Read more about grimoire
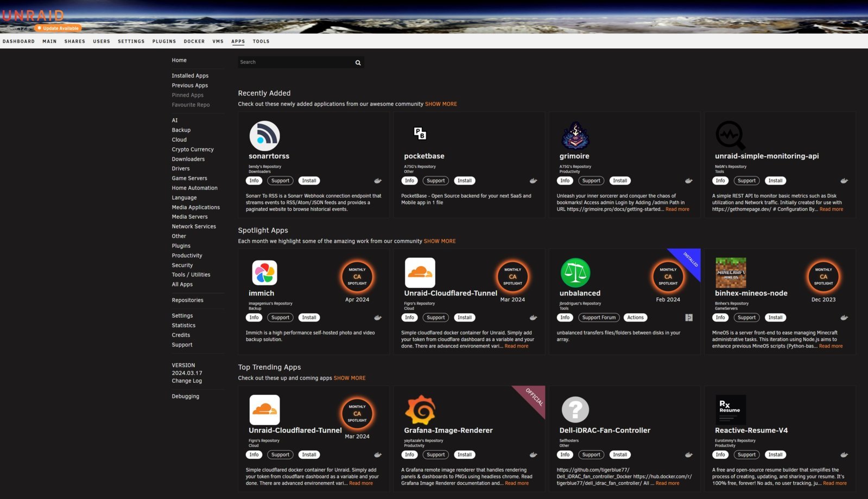The width and height of the screenshot is (868, 499). [677, 209]
